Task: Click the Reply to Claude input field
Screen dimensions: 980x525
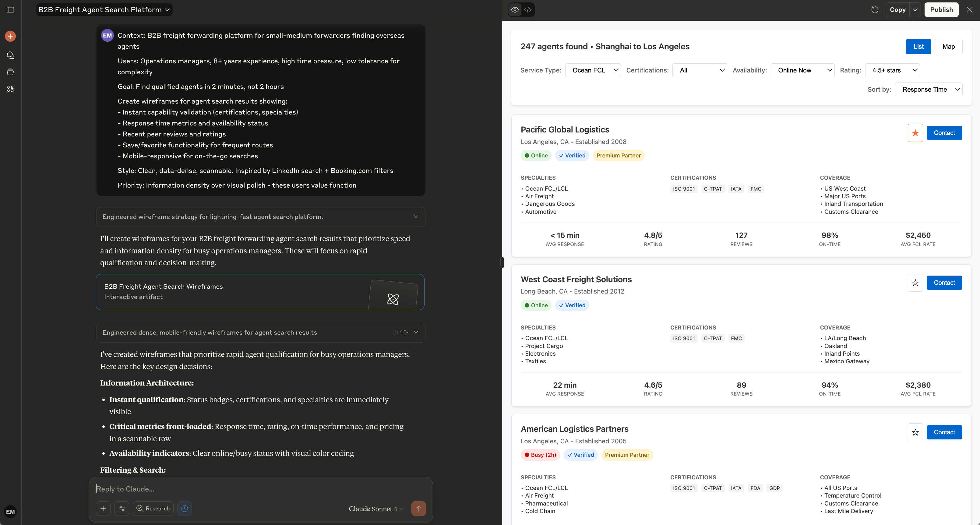Action: 261,489
